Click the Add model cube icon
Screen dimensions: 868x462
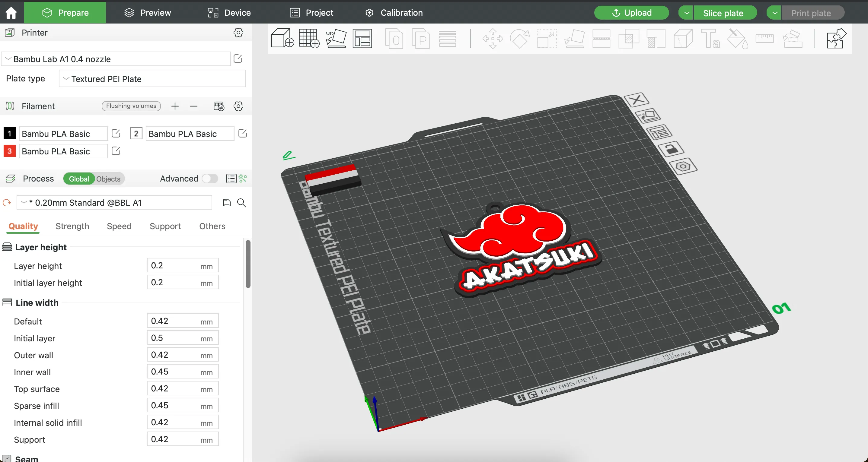point(282,38)
